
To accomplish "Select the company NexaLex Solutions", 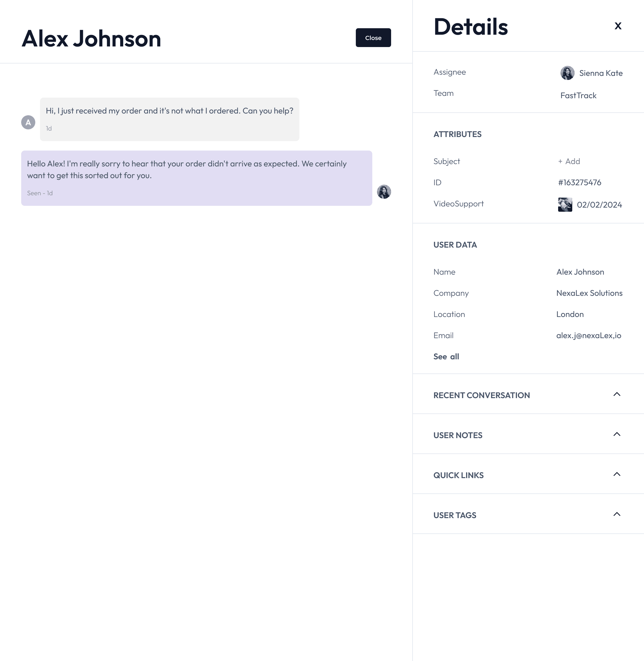I will click(589, 293).
